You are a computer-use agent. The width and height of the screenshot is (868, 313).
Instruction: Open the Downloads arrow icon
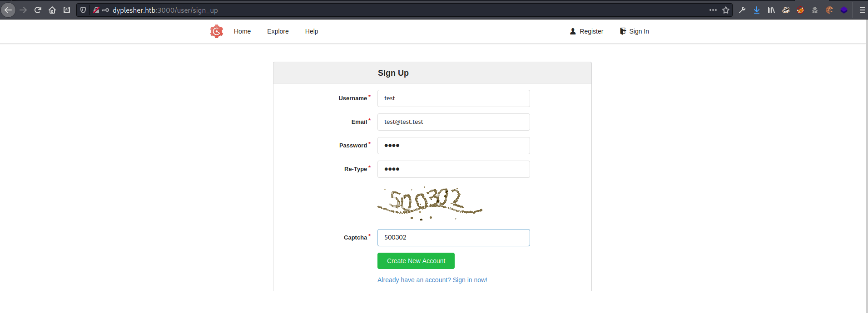point(757,10)
